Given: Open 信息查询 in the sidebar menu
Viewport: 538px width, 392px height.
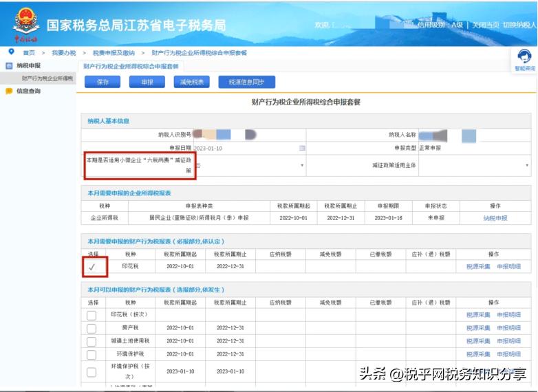Looking at the screenshot, I should (x=28, y=91).
